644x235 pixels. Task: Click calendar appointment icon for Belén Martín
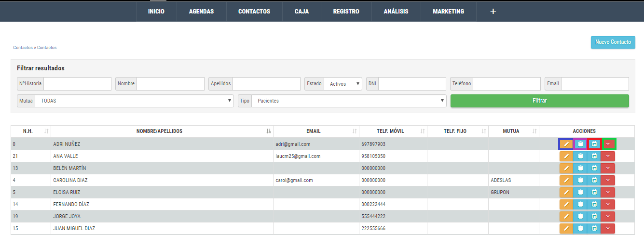pyautogui.click(x=594, y=168)
